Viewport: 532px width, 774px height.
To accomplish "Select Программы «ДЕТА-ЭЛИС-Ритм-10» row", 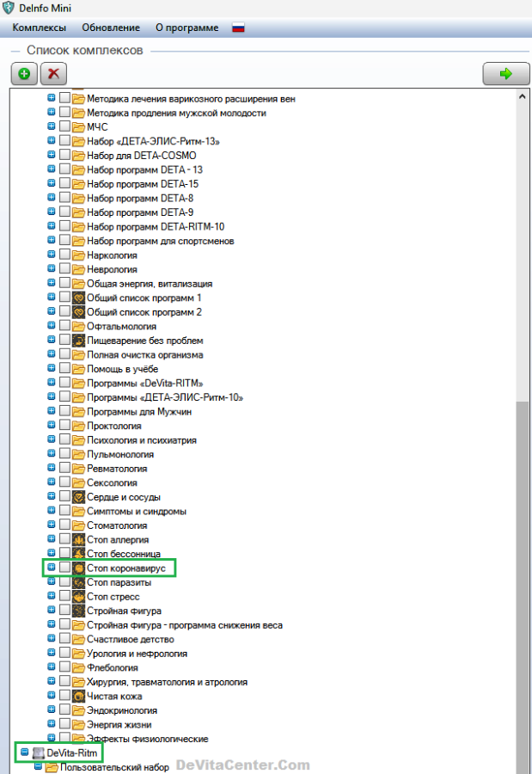I will coord(165,398).
